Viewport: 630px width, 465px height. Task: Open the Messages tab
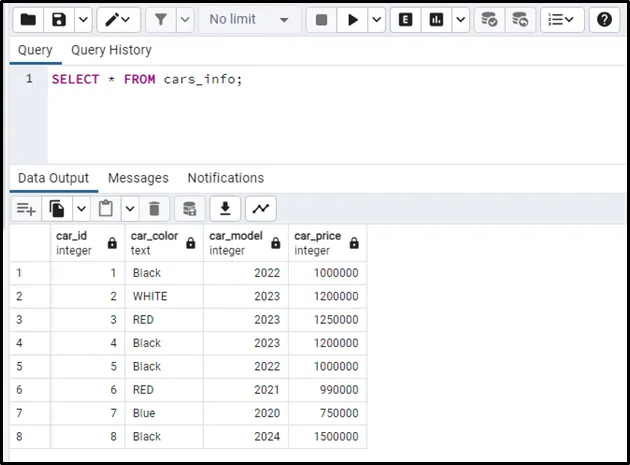point(138,178)
